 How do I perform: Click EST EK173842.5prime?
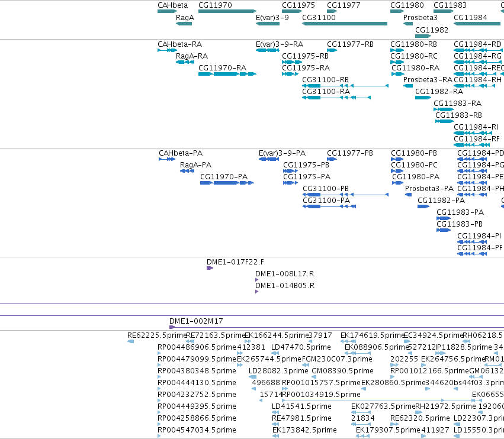point(305,430)
